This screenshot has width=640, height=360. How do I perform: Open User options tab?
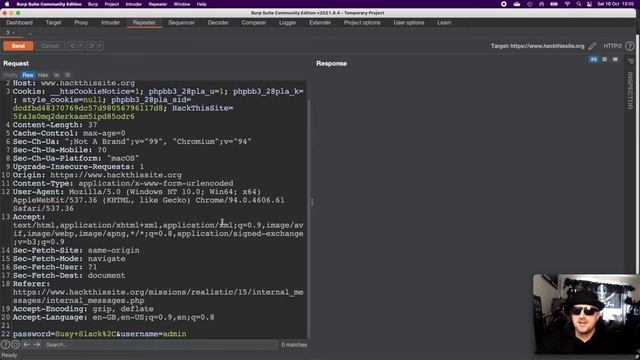[x=409, y=23]
